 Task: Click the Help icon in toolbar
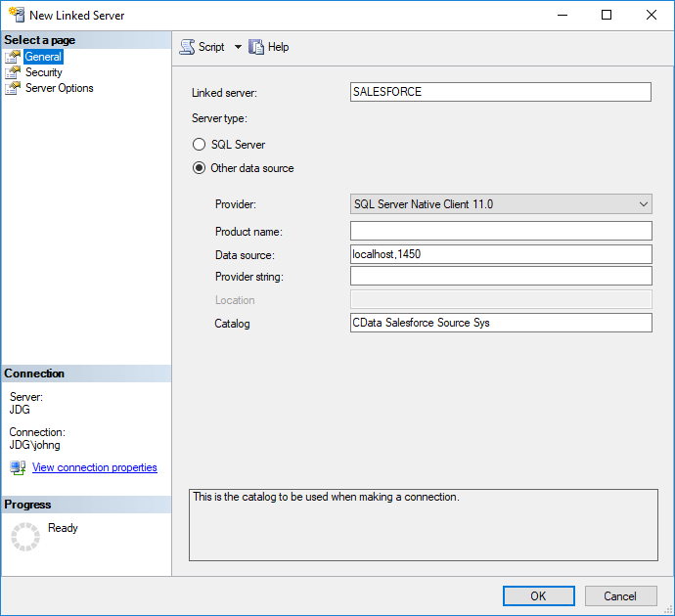[257, 47]
